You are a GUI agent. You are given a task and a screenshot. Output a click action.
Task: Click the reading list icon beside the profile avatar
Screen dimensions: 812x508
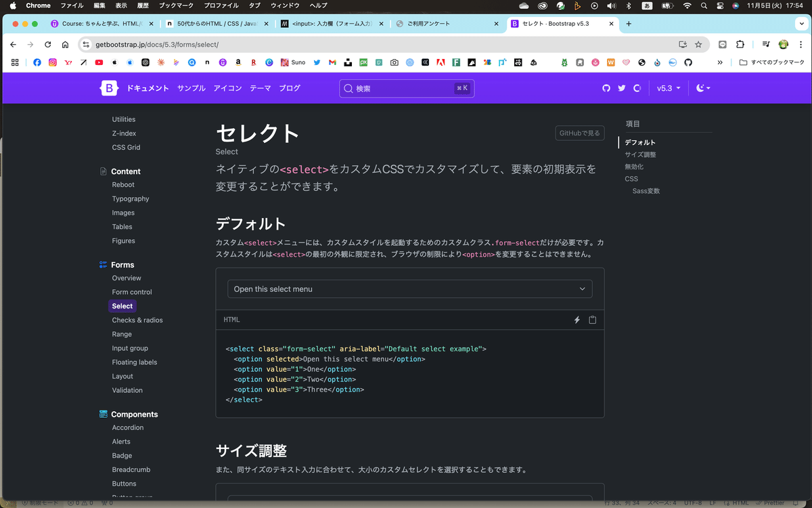coord(765,44)
